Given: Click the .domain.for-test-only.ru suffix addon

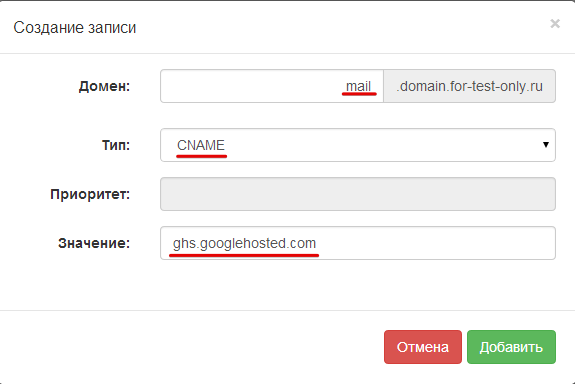Looking at the screenshot, I should point(469,86).
